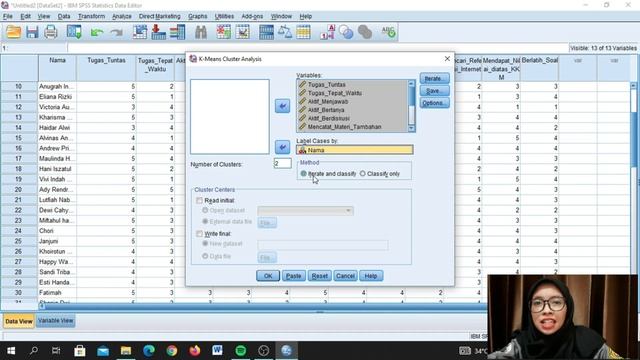Show all variables icon
The height and width of the screenshot is (360, 640).
[365, 32]
